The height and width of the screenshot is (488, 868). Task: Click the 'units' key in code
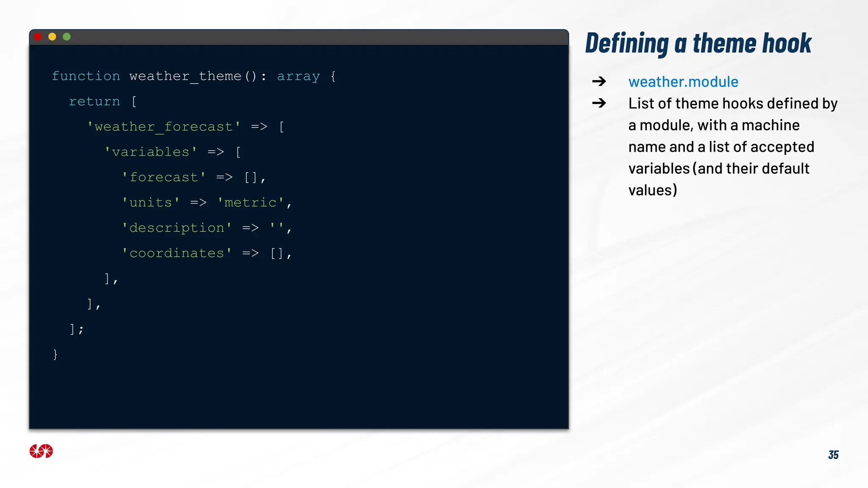tap(150, 202)
